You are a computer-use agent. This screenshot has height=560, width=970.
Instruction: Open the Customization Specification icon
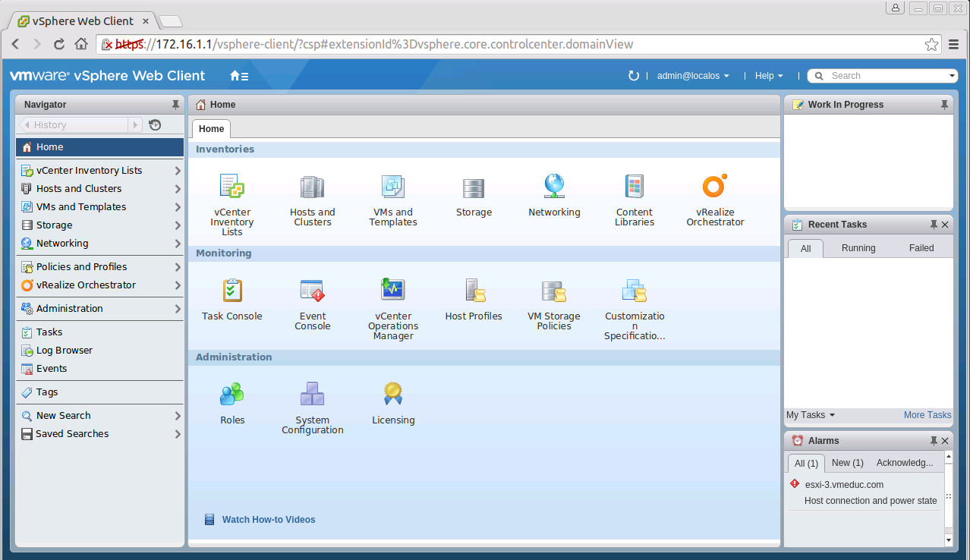click(x=634, y=290)
